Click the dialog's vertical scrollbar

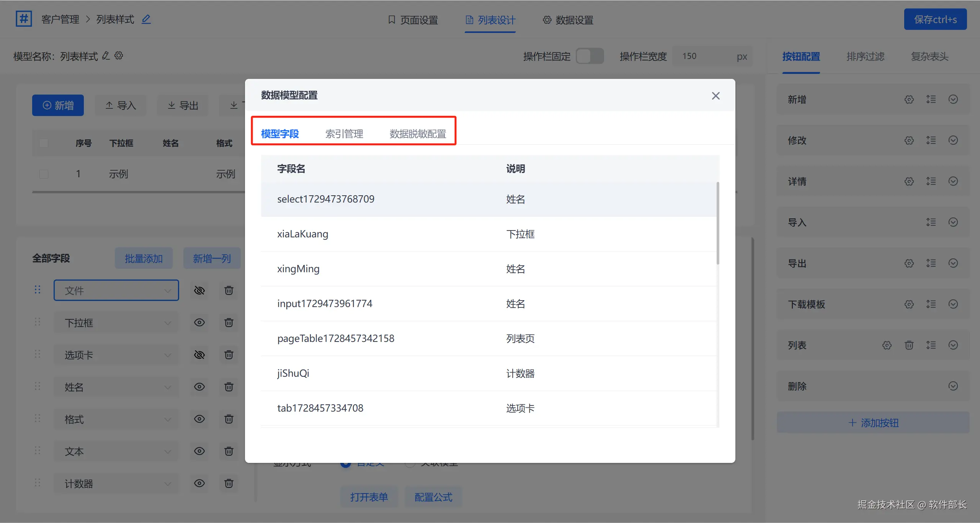[x=718, y=224]
